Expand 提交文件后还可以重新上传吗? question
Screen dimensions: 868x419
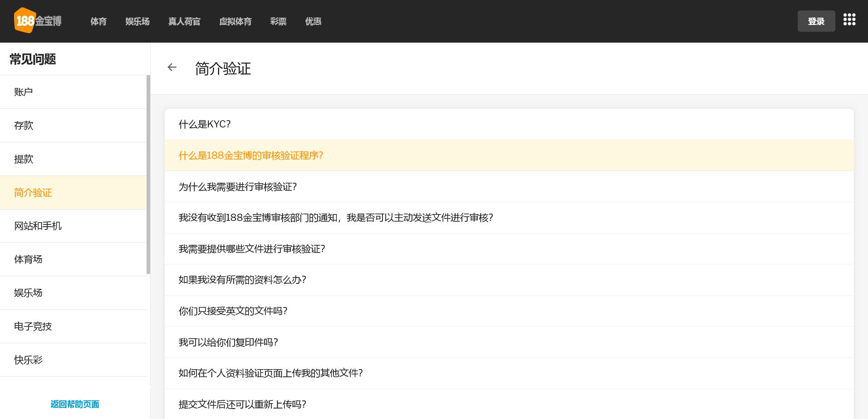coord(509,404)
